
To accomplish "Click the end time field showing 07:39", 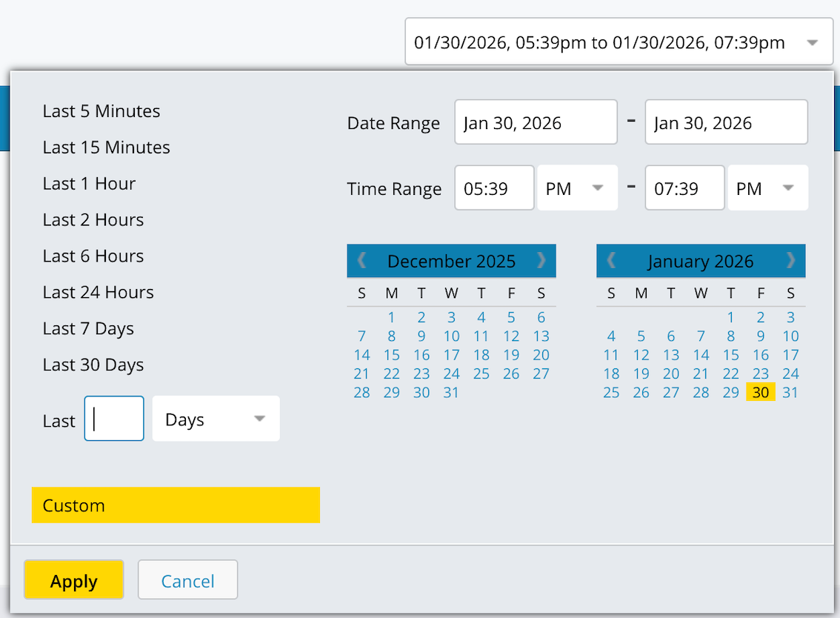I will pyautogui.click(x=684, y=189).
